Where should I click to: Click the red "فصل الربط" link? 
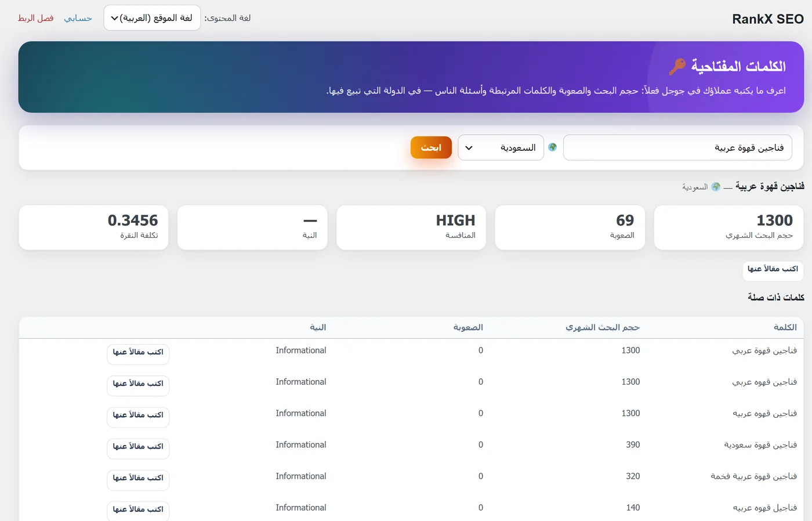point(36,18)
